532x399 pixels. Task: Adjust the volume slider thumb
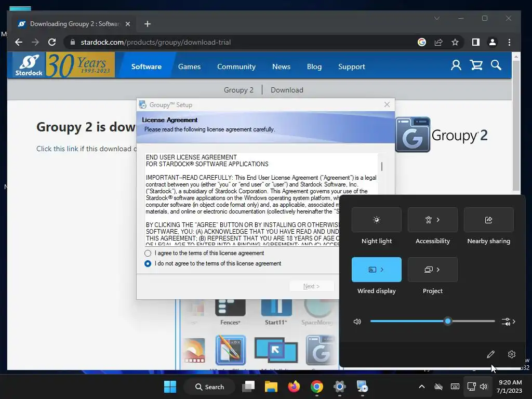447,321
